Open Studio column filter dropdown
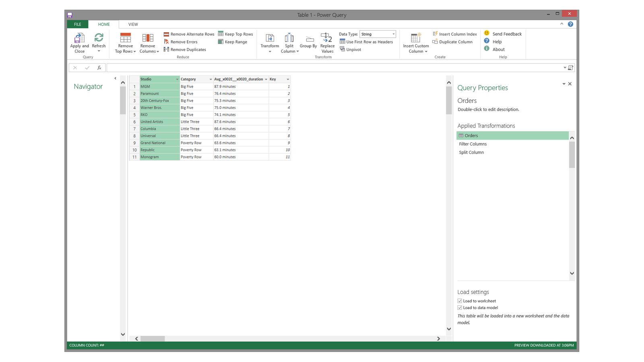This screenshot has height=362, width=644. click(177, 79)
